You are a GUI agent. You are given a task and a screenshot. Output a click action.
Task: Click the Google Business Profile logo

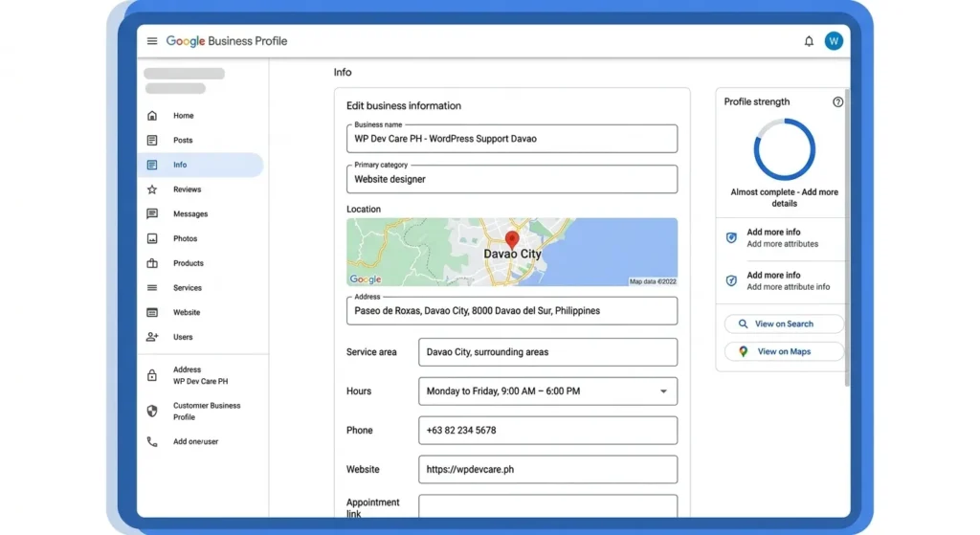(x=226, y=41)
